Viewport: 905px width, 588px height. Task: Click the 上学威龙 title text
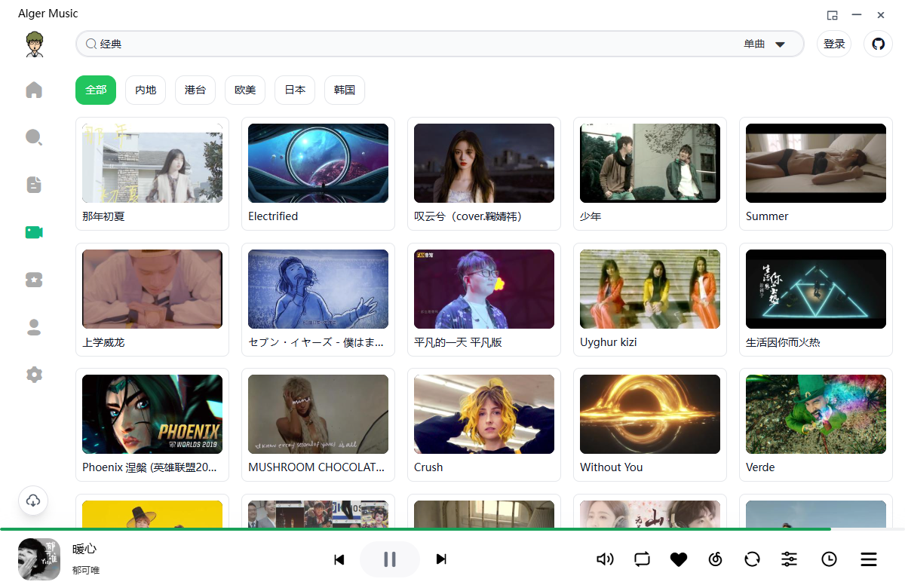point(103,342)
